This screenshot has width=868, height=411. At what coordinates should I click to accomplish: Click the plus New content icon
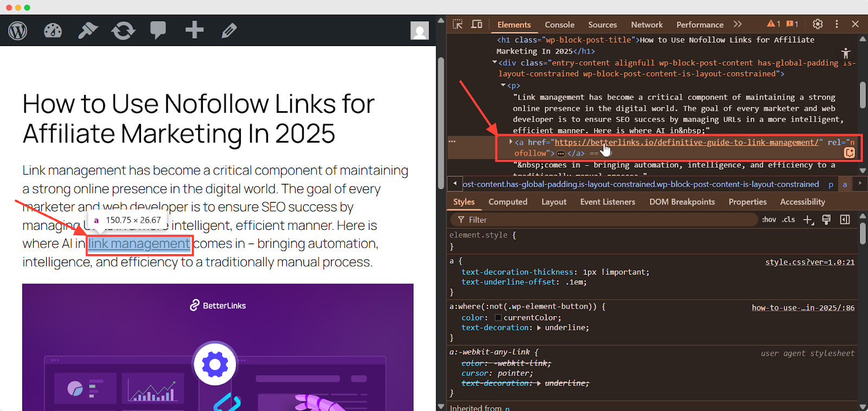tap(194, 30)
